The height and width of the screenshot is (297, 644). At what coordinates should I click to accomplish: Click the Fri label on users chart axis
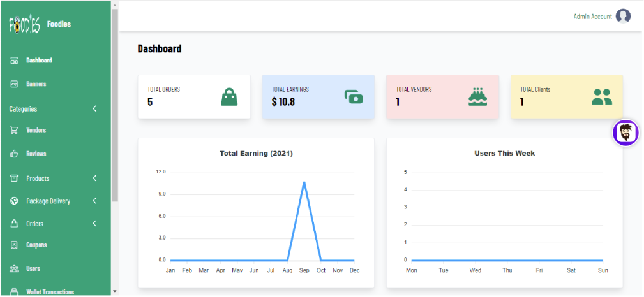coord(539,270)
